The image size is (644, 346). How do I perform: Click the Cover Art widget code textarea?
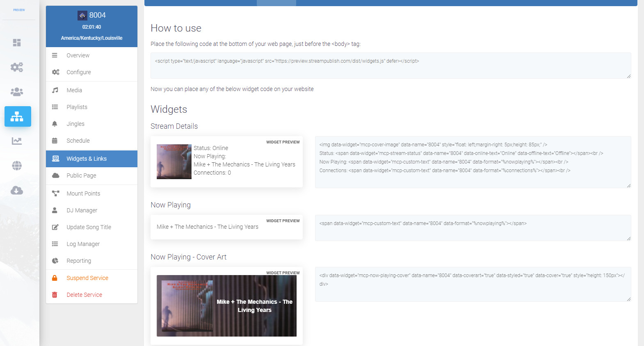473,284
